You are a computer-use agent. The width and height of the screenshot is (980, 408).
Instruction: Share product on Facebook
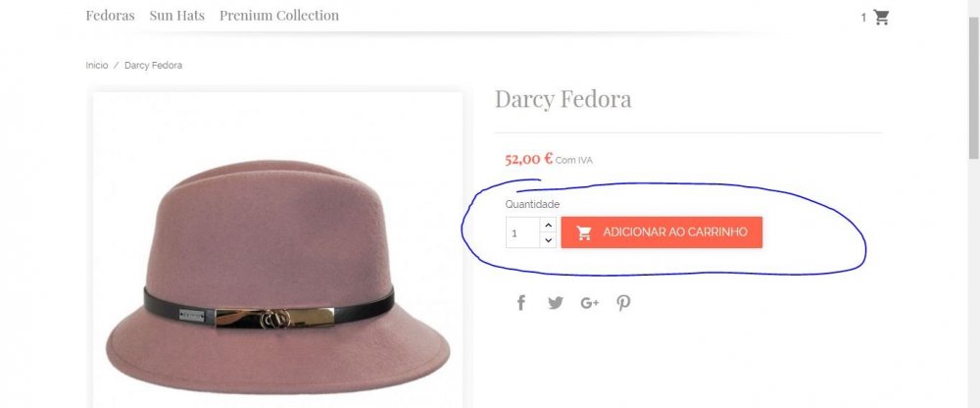[x=521, y=303]
